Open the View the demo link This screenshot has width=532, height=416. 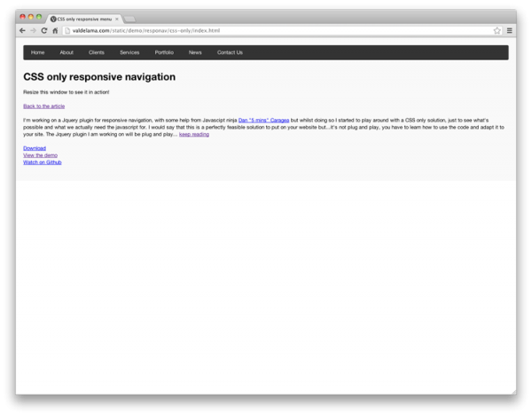click(41, 155)
